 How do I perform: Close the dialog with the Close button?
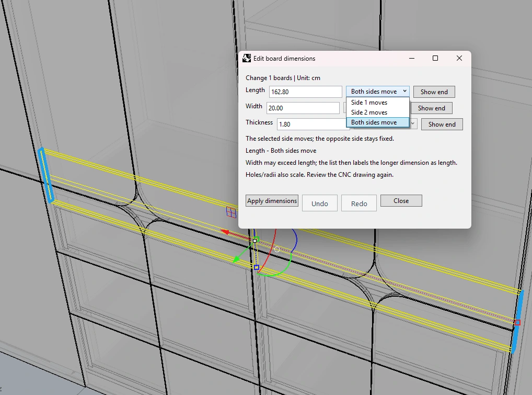pyautogui.click(x=401, y=201)
